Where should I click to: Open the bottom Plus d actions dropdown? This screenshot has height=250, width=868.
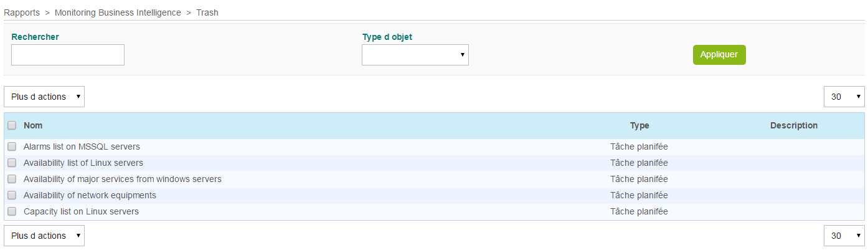[44, 236]
